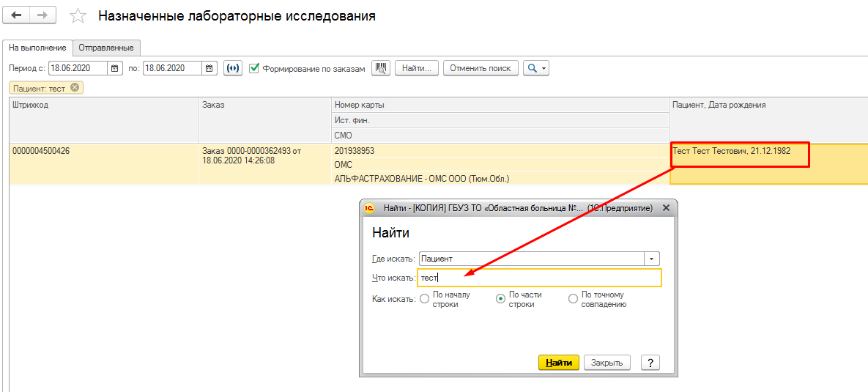Click the back navigation arrow
Image resolution: width=868 pixels, height=392 pixels.
[x=17, y=15]
